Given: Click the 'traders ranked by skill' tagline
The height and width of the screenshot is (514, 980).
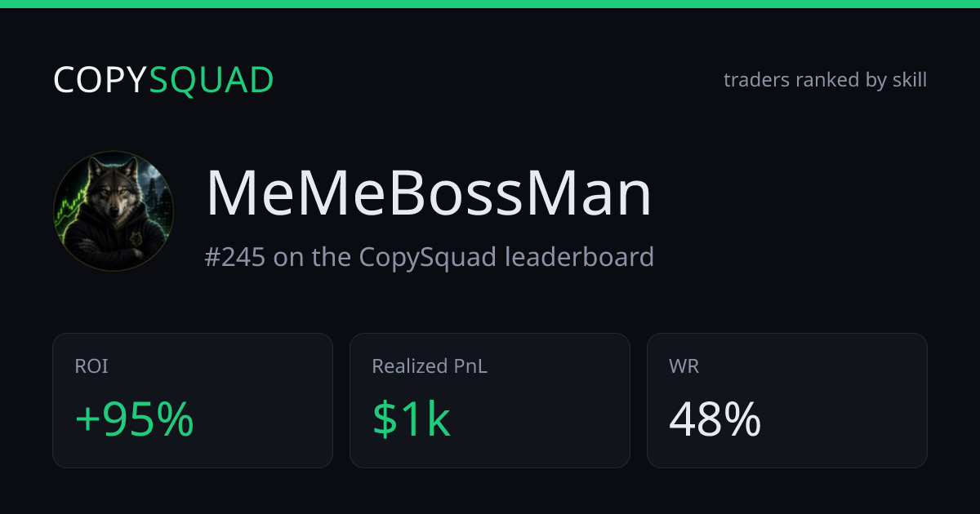Looking at the screenshot, I should (x=825, y=80).
